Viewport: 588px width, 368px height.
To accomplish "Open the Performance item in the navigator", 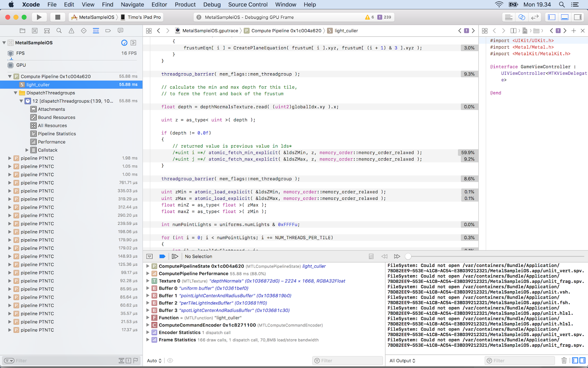I will (51, 142).
